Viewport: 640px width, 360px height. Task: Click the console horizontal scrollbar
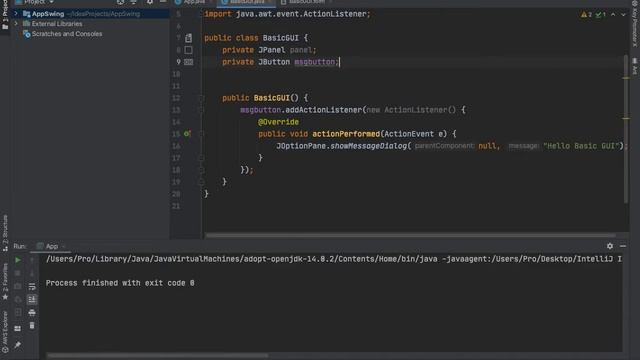click(157, 355)
